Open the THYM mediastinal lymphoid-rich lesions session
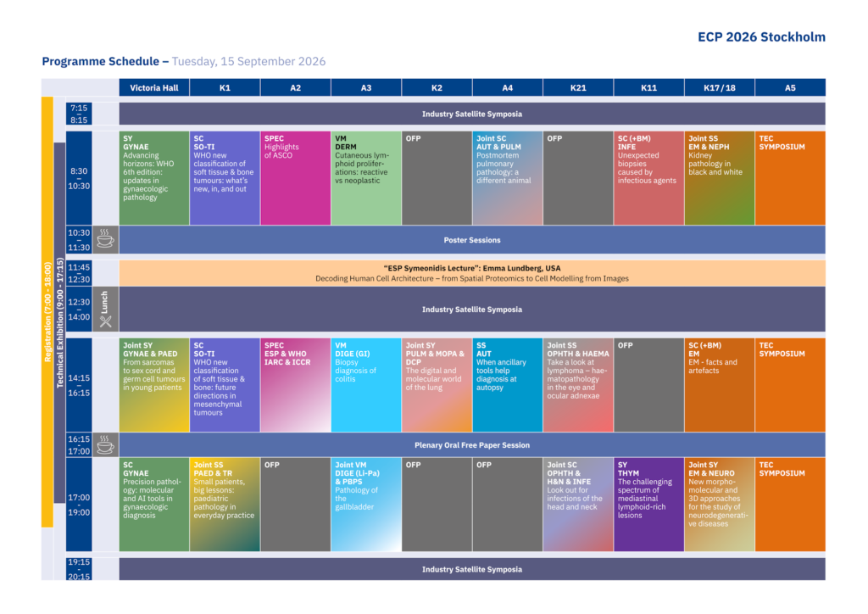Screen dimensions: 868x614 (x=648, y=505)
